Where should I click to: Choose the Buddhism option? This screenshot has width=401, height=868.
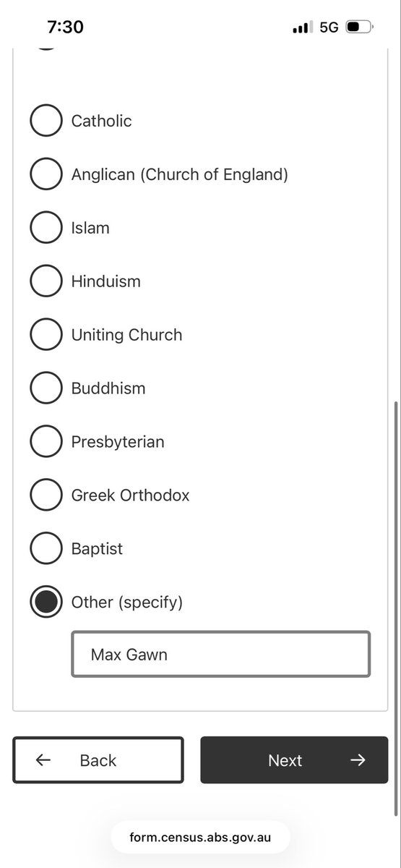(x=46, y=388)
